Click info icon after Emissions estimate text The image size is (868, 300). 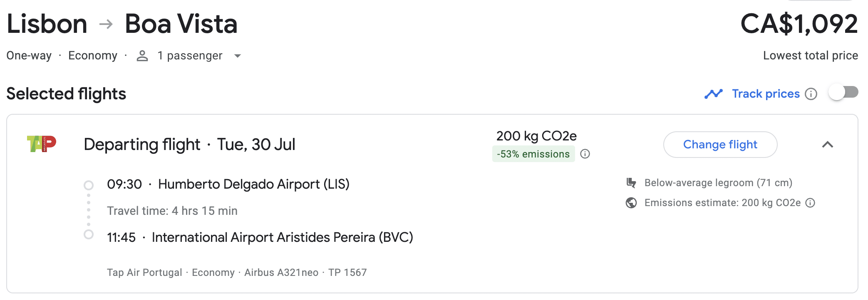click(x=810, y=203)
